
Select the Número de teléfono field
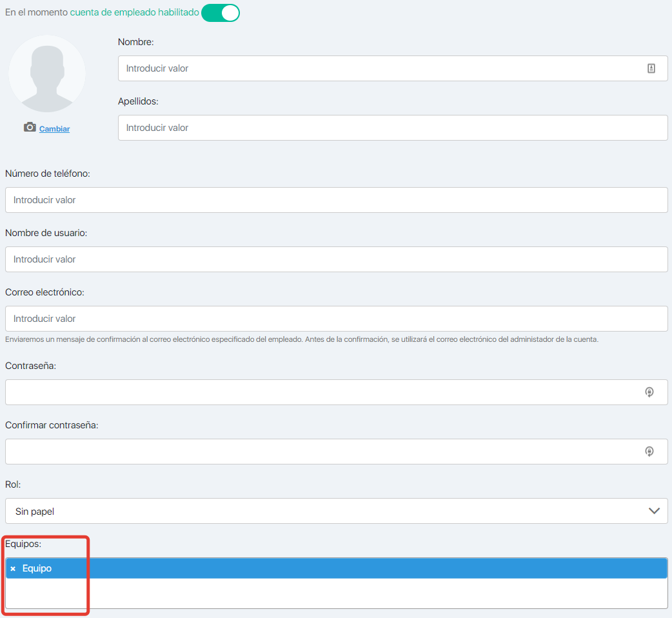[336, 200]
